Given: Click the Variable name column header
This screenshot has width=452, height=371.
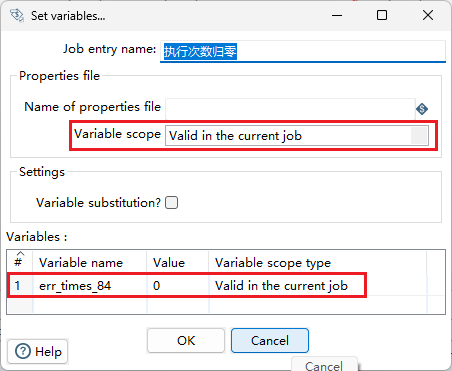Looking at the screenshot, I should point(89,263).
